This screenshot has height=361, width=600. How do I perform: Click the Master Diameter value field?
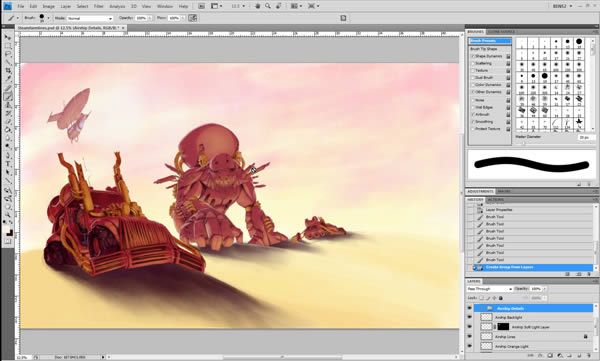586,137
